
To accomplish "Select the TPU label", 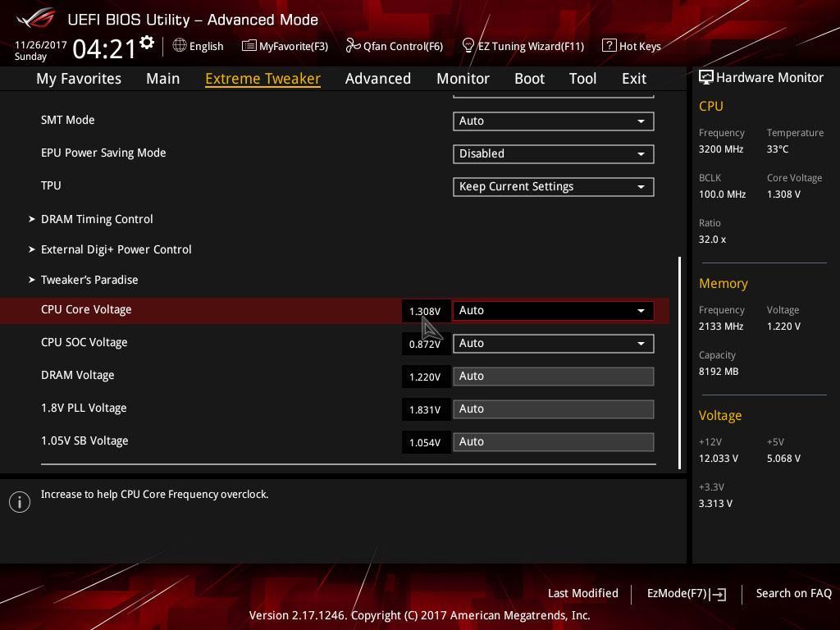I will (51, 185).
